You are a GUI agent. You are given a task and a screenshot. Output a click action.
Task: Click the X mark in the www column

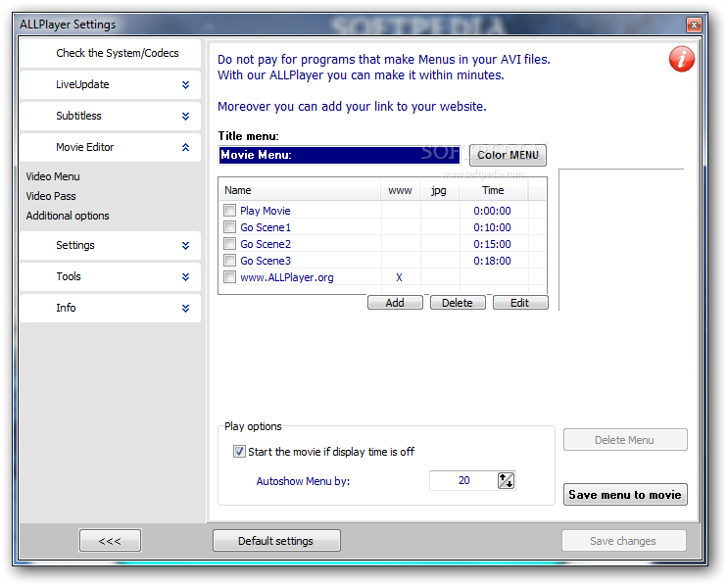tap(399, 277)
